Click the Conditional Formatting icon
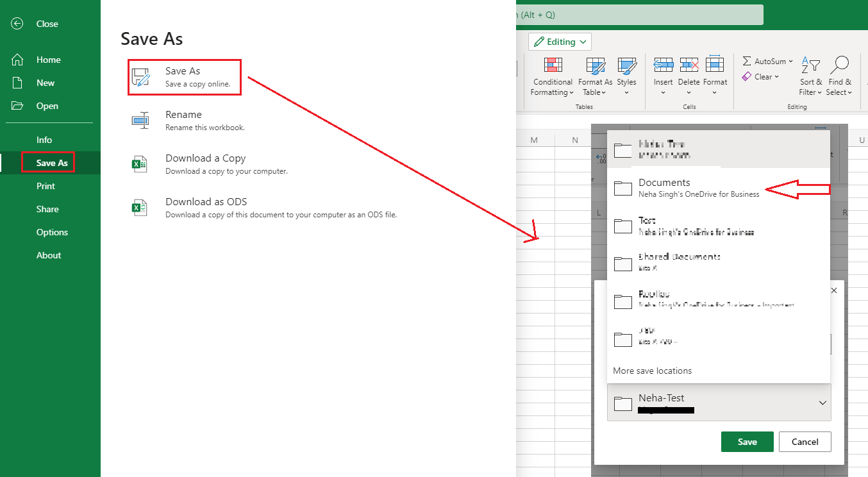This screenshot has width=868, height=477. coord(553,65)
